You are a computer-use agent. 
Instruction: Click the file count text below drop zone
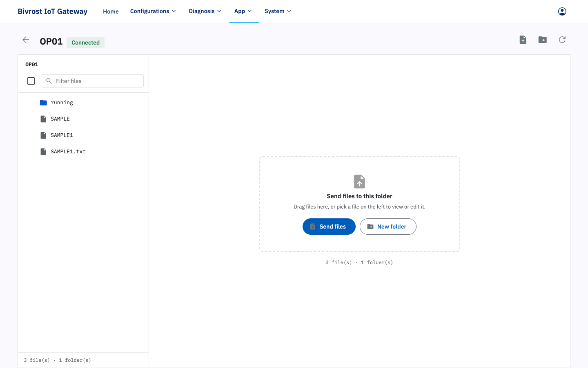359,263
